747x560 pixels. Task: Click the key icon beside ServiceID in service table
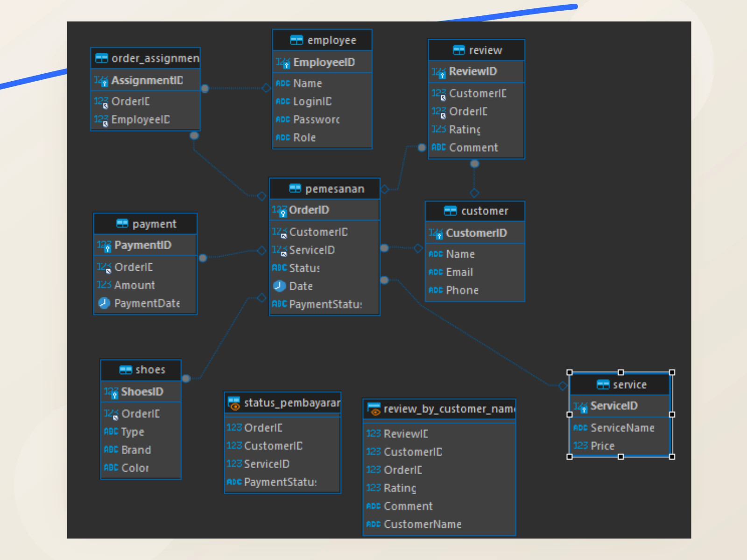(x=580, y=406)
